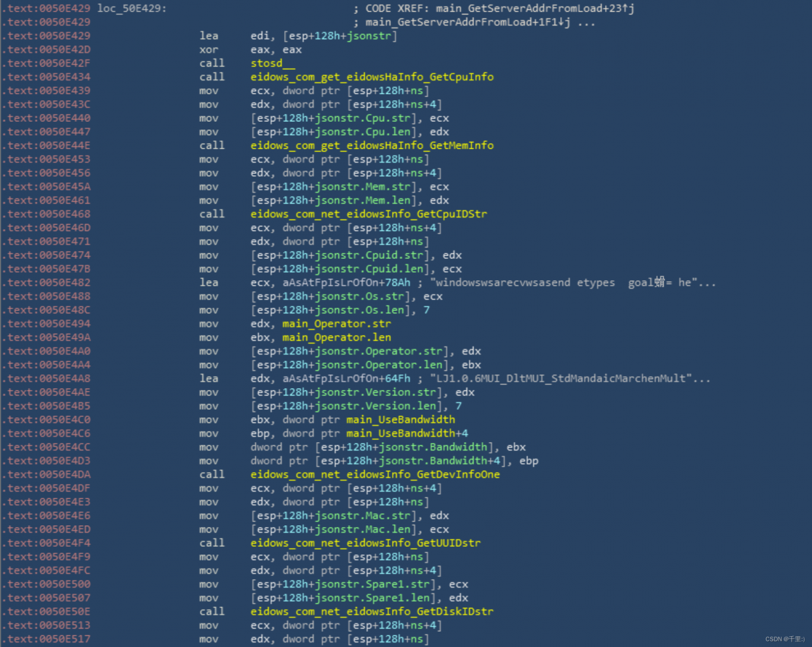
Task: Select the main_UseBandwidth+4 operand
Action: pyautogui.click(x=407, y=433)
